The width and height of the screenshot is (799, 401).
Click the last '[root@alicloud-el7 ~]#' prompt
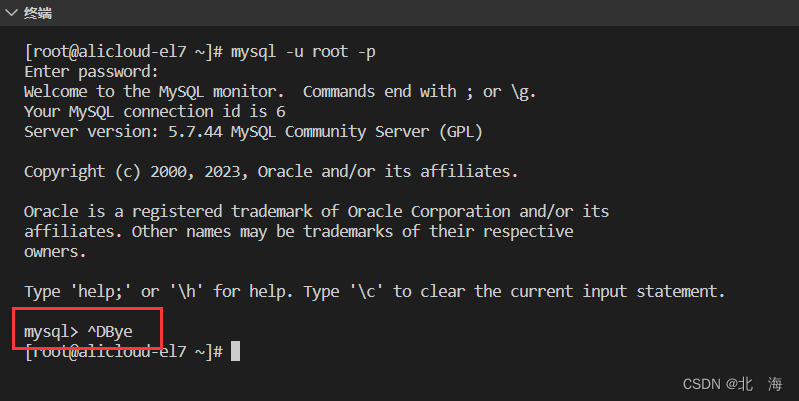coord(123,352)
